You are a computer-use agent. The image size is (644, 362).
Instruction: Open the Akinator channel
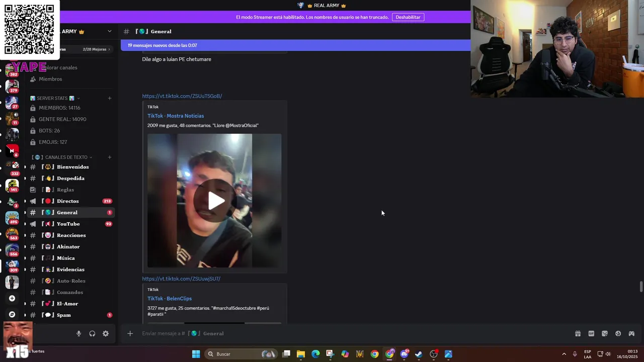click(70, 246)
